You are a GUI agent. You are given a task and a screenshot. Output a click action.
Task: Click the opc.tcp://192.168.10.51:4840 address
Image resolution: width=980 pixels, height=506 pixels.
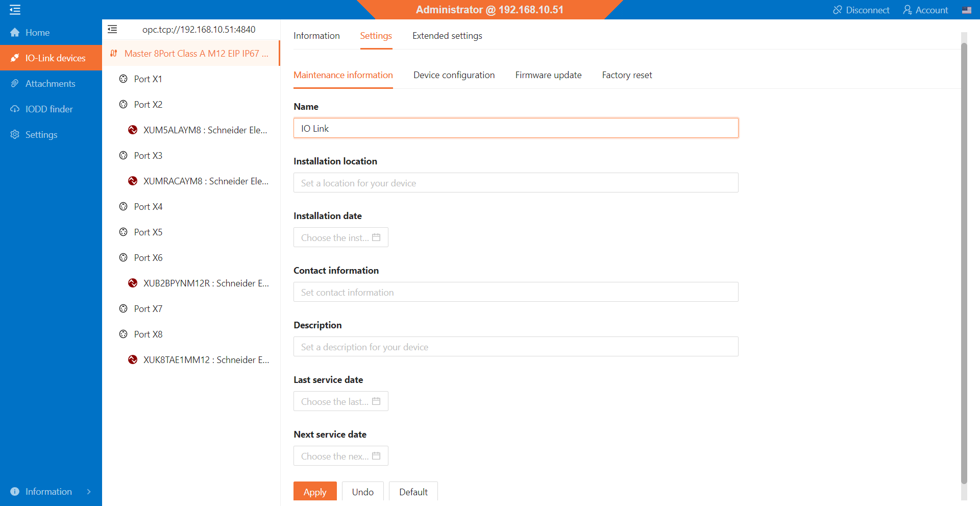pos(199,30)
